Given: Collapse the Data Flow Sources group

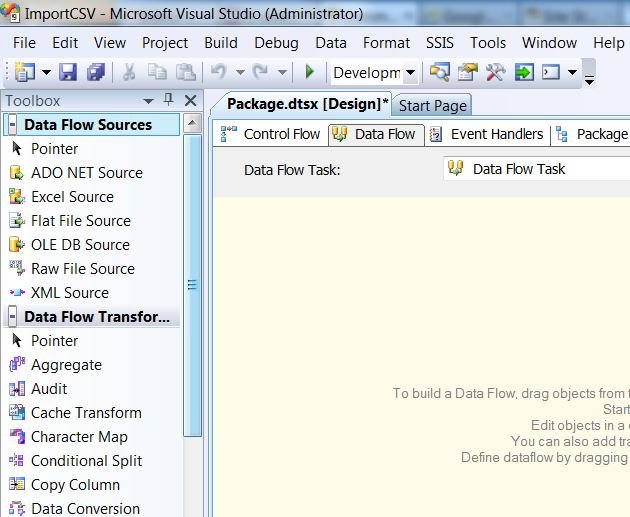Looking at the screenshot, I should (12, 125).
